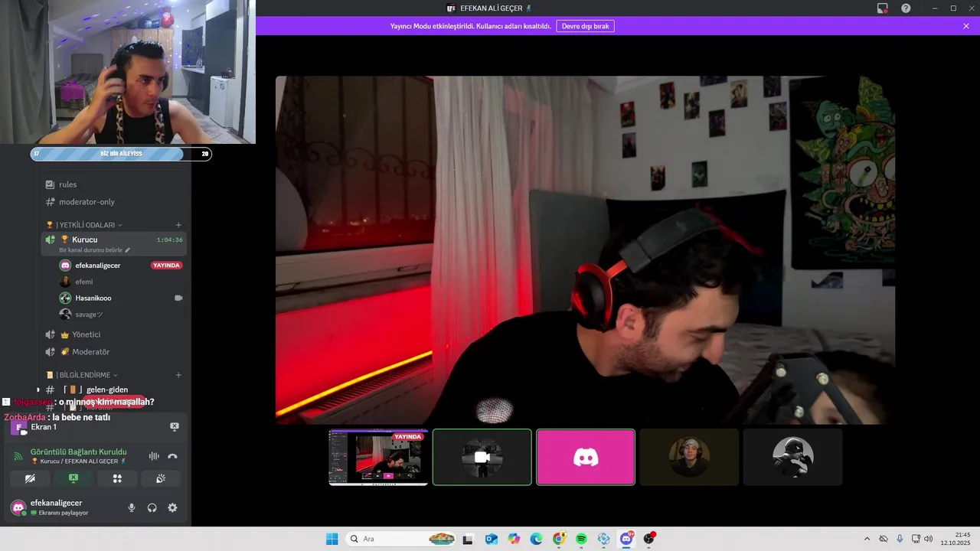Click the BİZ BİR AİLEYİSS progress bar
The image size is (980, 551).
pos(121,154)
